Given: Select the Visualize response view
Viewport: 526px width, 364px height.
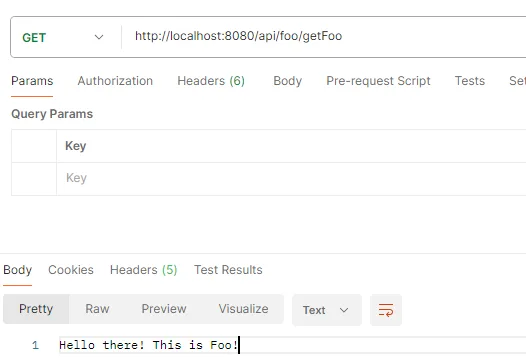Looking at the screenshot, I should pos(244,309).
